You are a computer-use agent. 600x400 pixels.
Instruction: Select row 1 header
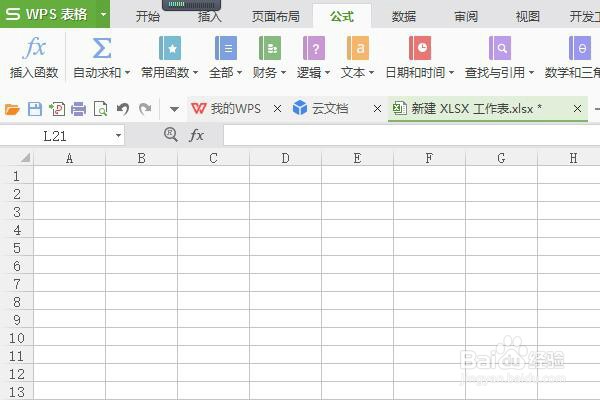click(16, 176)
